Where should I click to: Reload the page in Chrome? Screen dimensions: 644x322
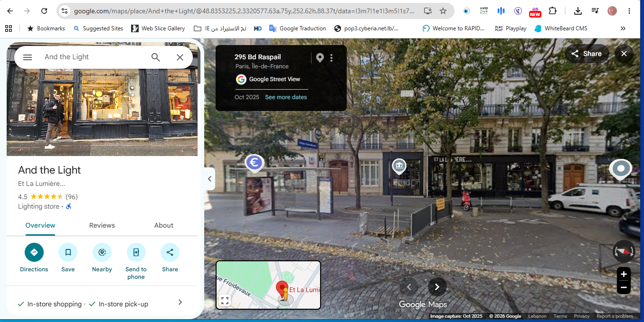click(x=44, y=11)
